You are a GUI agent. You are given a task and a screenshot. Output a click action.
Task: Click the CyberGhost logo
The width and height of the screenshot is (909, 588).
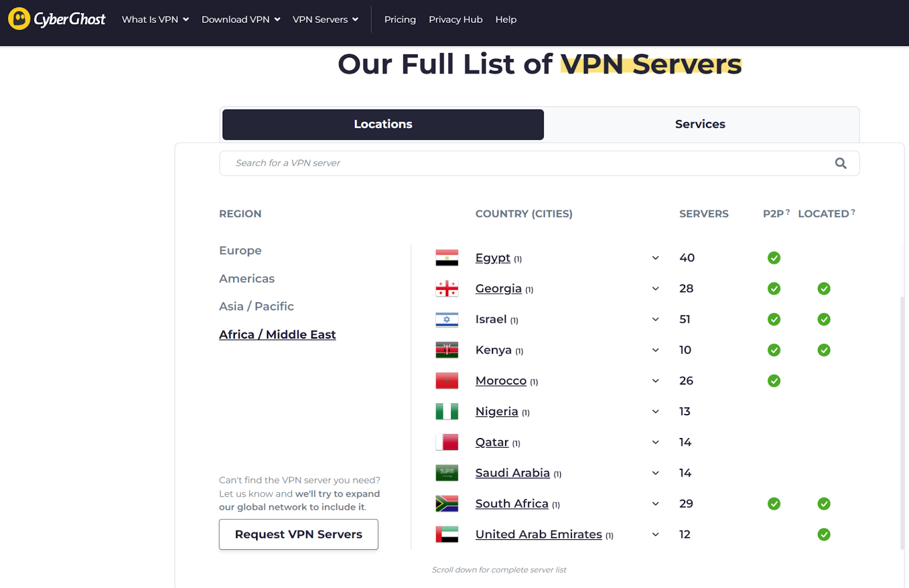[x=57, y=19]
